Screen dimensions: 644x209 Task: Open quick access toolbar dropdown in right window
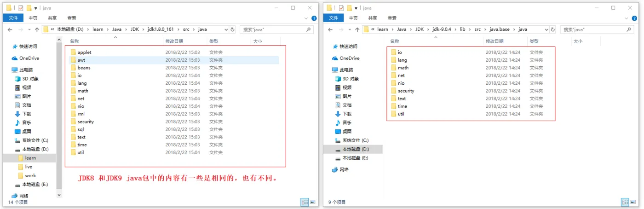356,8
